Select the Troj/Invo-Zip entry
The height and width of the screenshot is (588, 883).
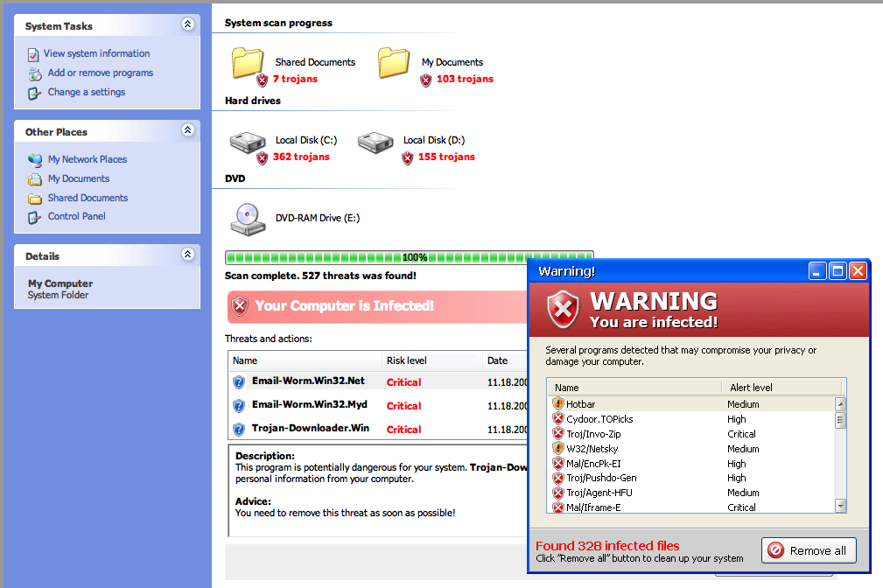pyautogui.click(x=691, y=434)
